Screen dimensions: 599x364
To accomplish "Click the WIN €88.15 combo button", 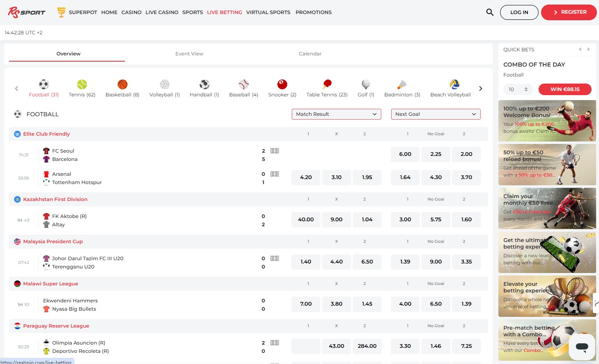I will pyautogui.click(x=565, y=89).
